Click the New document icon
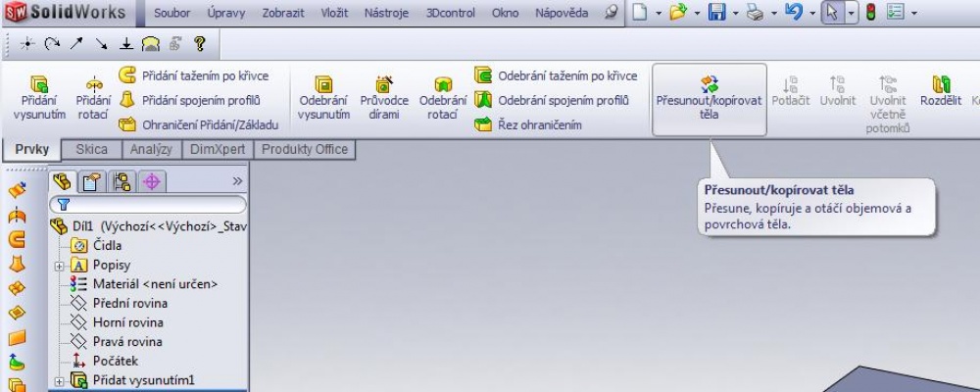This screenshot has height=392, width=980. (x=639, y=12)
